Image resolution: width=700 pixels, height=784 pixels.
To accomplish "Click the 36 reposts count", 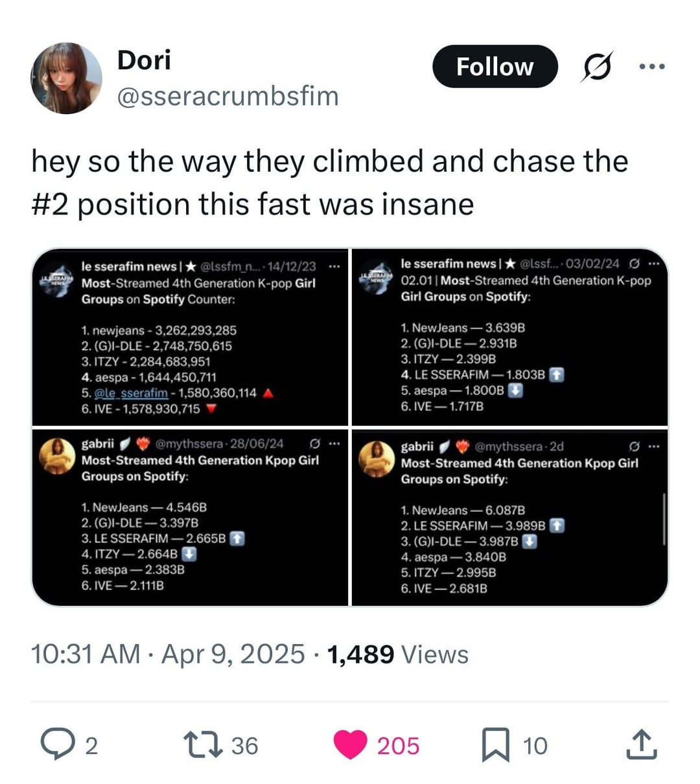I will [x=244, y=745].
